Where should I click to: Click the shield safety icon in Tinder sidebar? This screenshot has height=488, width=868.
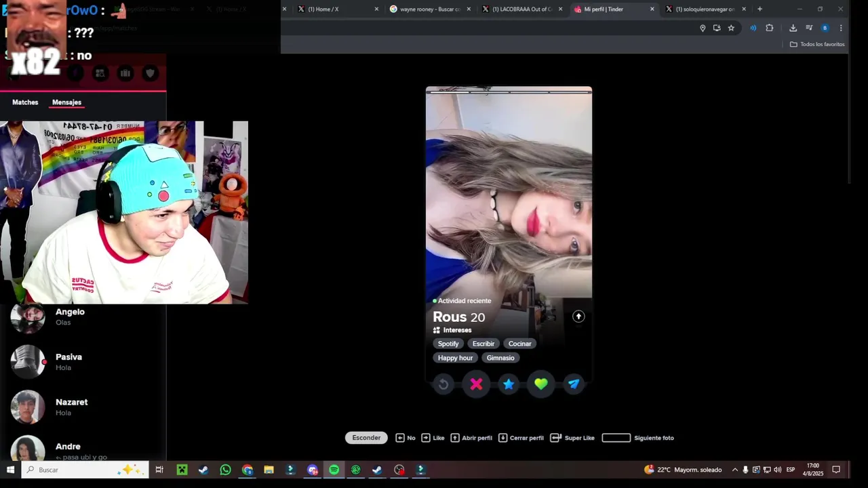(150, 73)
